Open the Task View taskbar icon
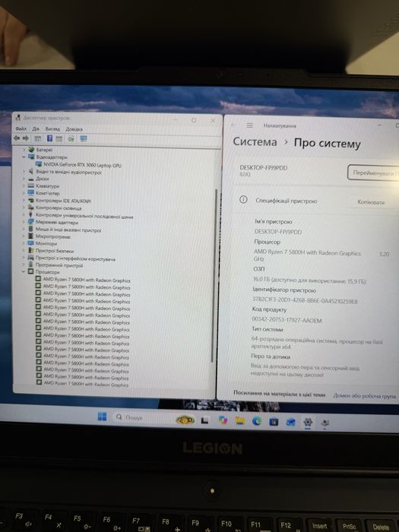The width and height of the screenshot is (399, 532). 204,420
